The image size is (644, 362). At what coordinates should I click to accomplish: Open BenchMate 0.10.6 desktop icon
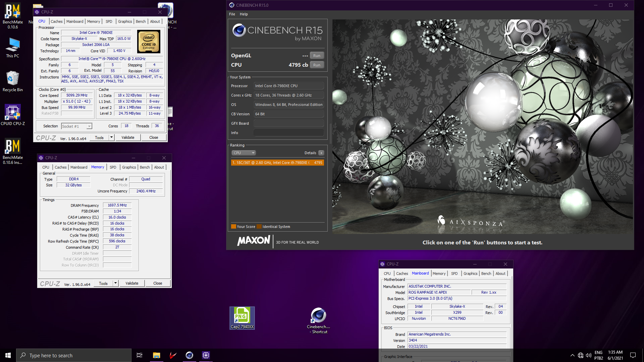coord(13,15)
